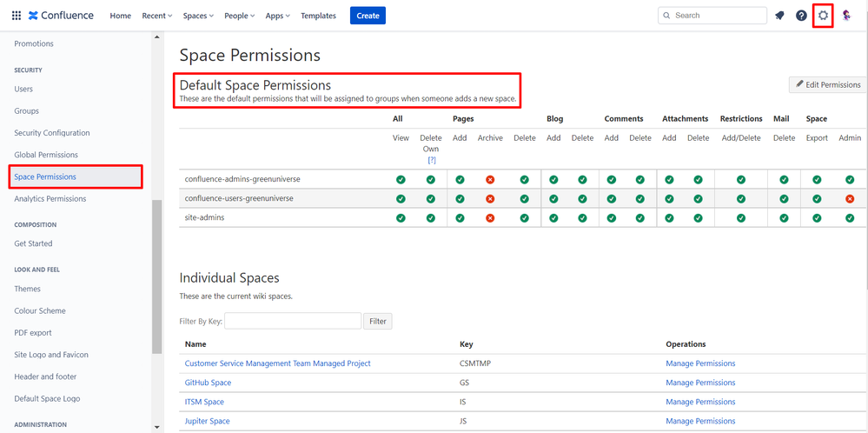This screenshot has width=868, height=433.
Task: Click Pages Add check for confluence-users-greenuniverse
Action: (460, 199)
